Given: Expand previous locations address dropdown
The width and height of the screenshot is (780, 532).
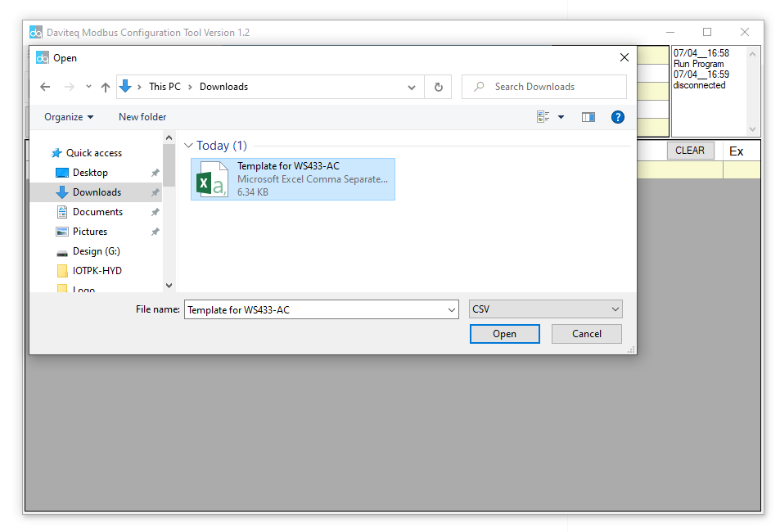Looking at the screenshot, I should [x=412, y=87].
